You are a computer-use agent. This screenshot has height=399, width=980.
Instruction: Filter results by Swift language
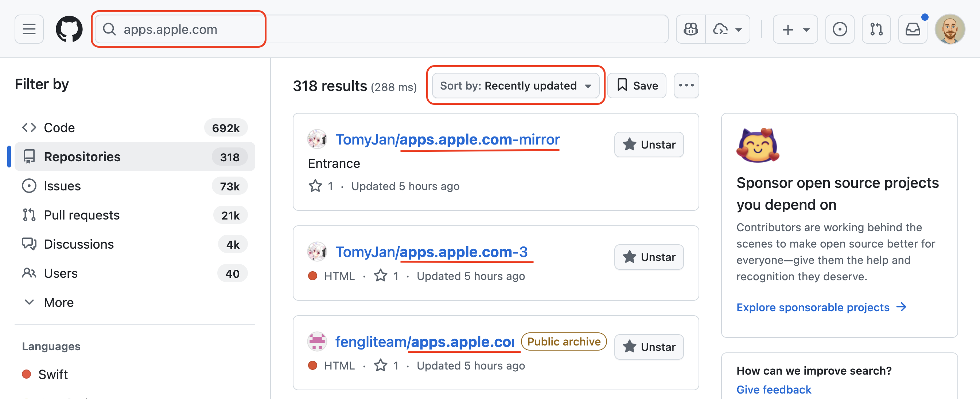point(53,374)
